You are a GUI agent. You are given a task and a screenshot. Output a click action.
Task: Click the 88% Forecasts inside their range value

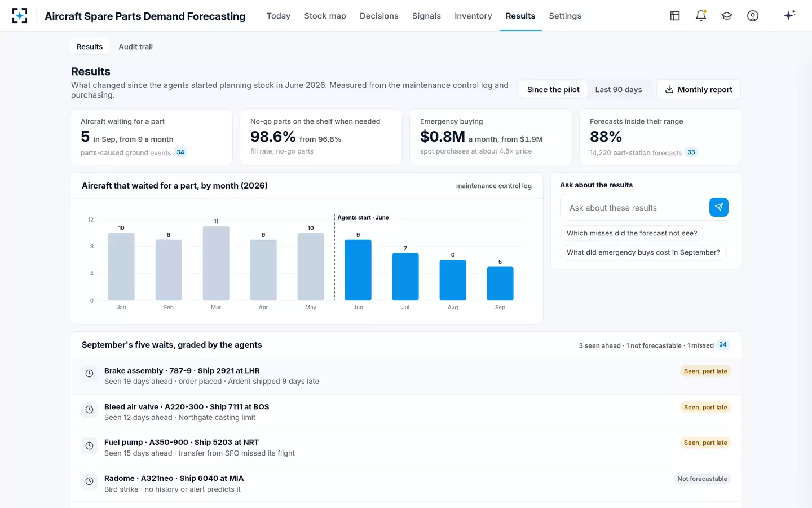pos(606,137)
